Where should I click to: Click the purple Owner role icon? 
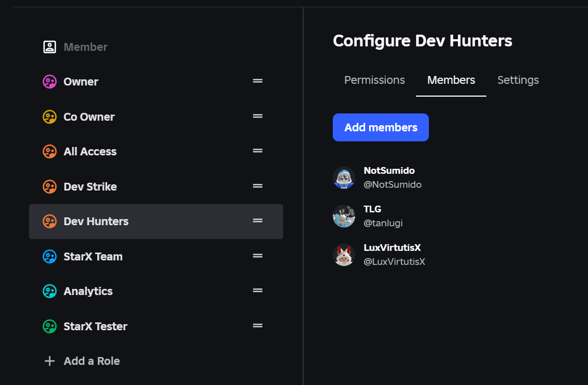click(49, 81)
